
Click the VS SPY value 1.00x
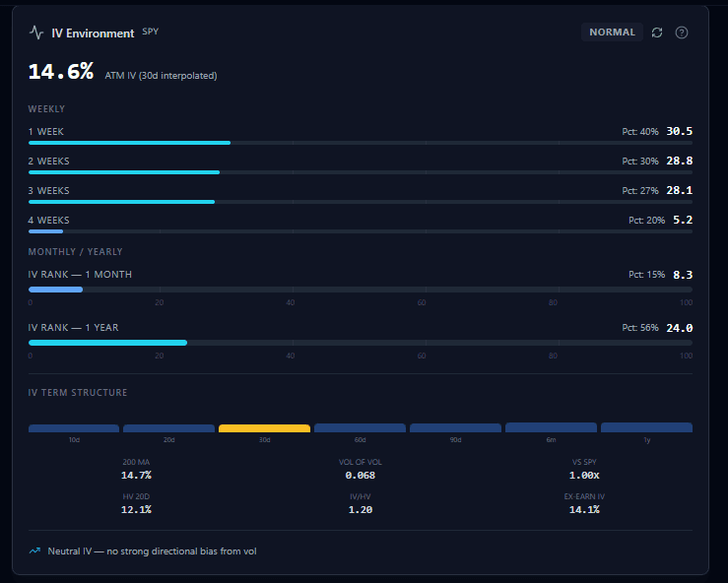click(584, 476)
